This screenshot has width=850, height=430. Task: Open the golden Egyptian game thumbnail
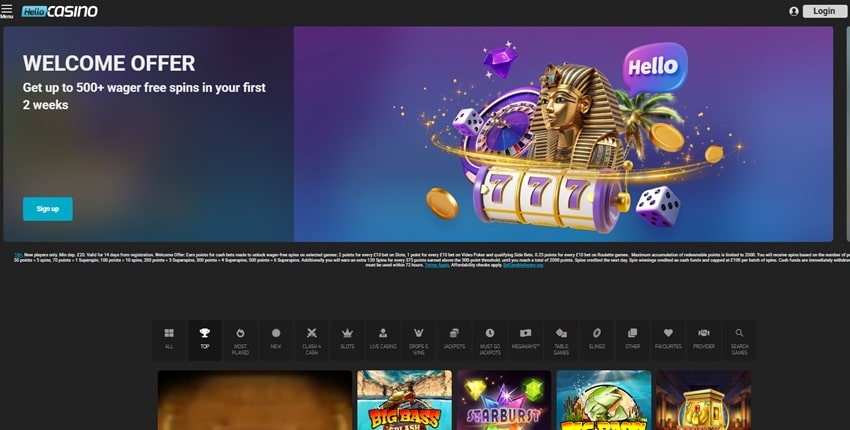pyautogui.click(x=704, y=400)
